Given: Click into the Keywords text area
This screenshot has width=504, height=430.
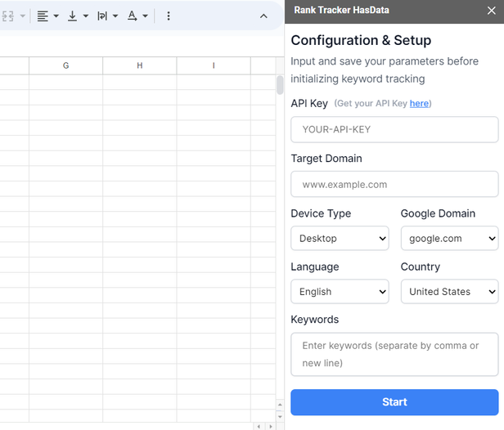Looking at the screenshot, I should point(394,354).
